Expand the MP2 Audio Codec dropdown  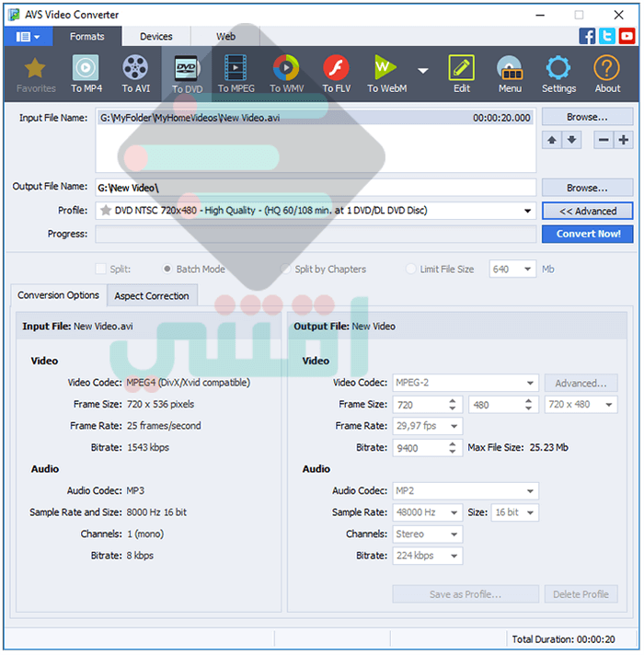point(530,491)
